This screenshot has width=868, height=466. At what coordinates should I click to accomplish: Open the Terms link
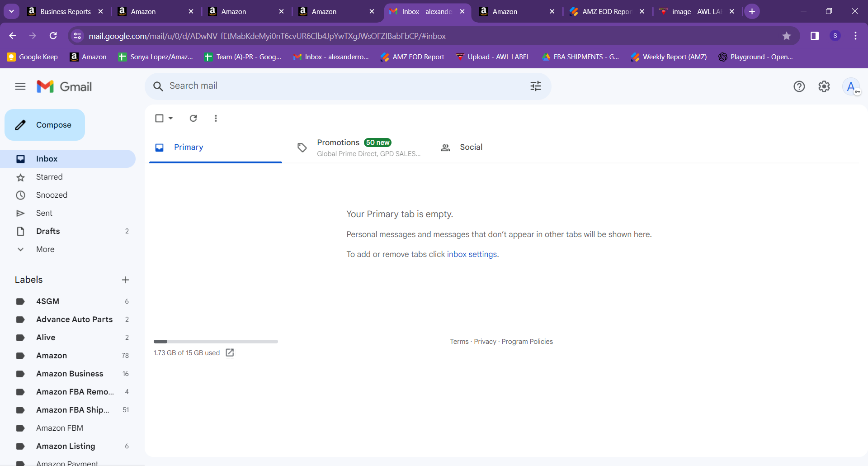click(x=459, y=342)
